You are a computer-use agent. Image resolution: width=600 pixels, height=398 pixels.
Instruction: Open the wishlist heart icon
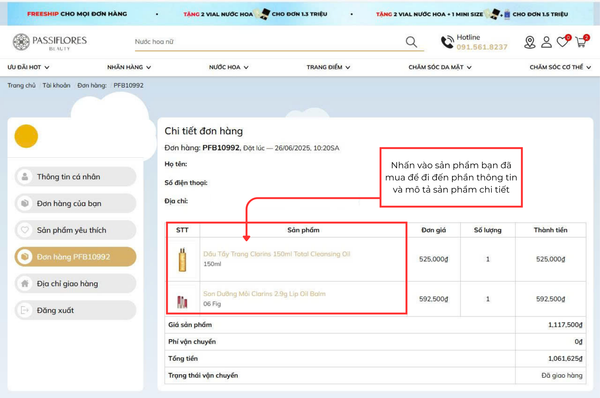pos(563,41)
